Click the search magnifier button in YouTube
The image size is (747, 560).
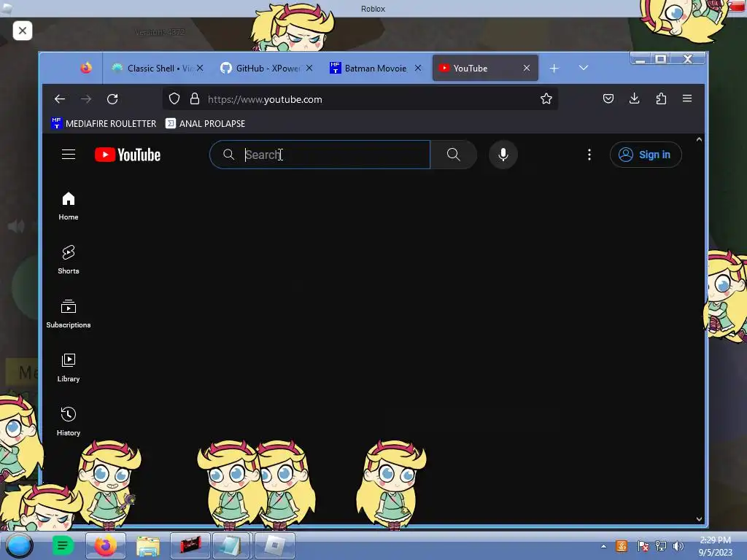coord(454,155)
